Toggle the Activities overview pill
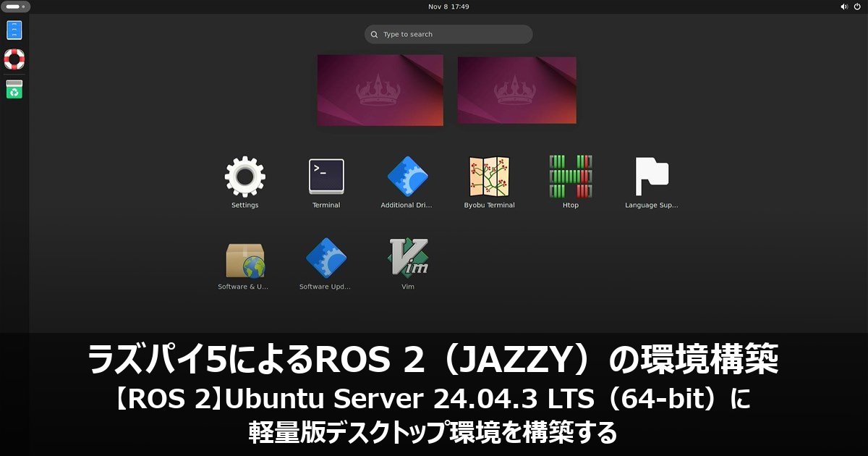868x456 pixels. [x=16, y=7]
